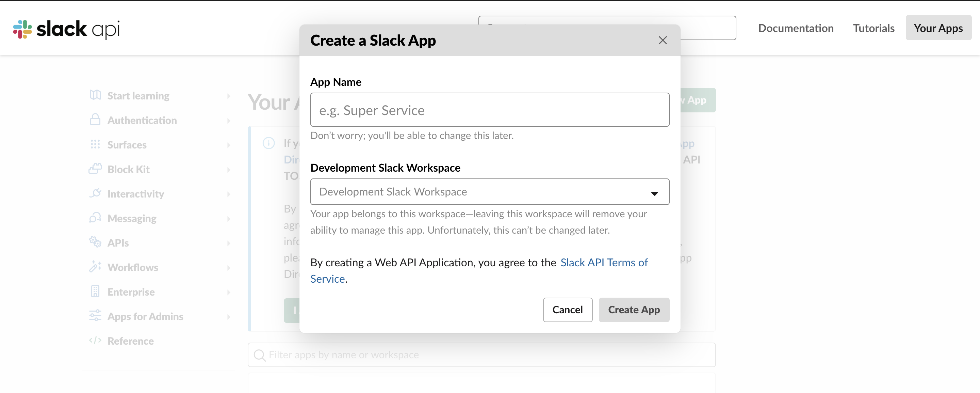Select the APIs gears icon

tap(95, 242)
